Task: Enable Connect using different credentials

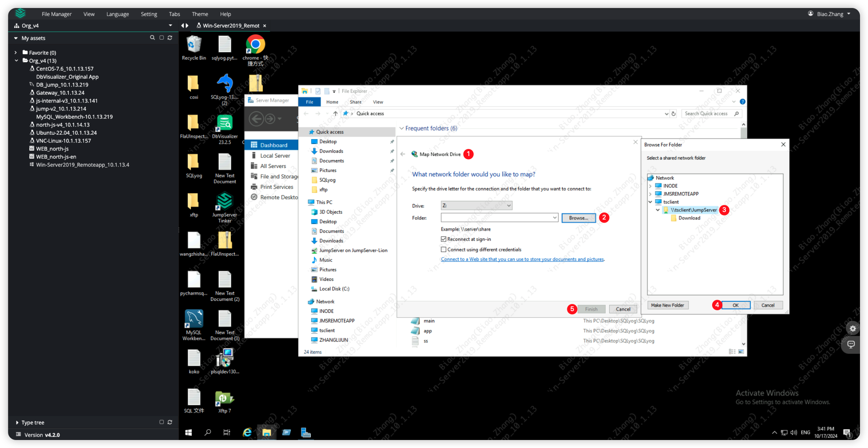Action: point(444,250)
